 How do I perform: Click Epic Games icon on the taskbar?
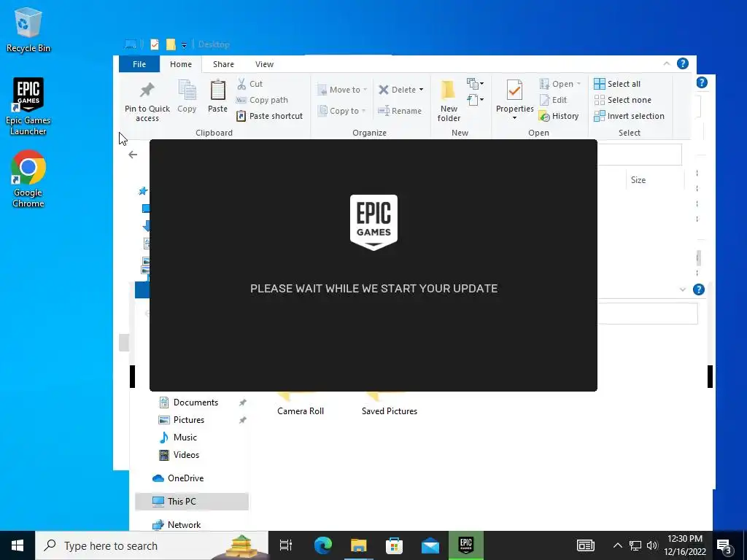466,545
